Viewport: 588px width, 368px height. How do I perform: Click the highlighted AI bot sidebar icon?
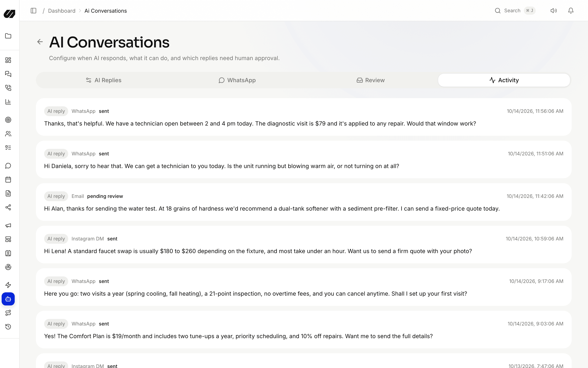(8, 299)
